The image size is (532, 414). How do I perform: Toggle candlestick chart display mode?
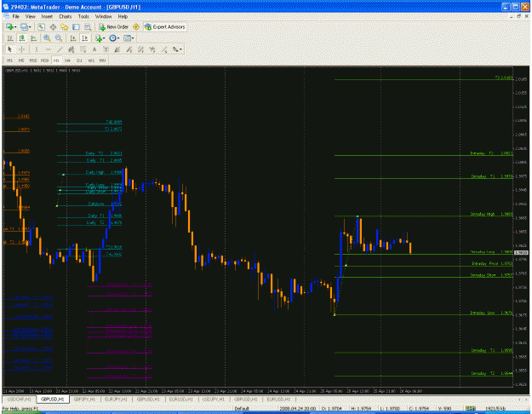click(x=22, y=38)
